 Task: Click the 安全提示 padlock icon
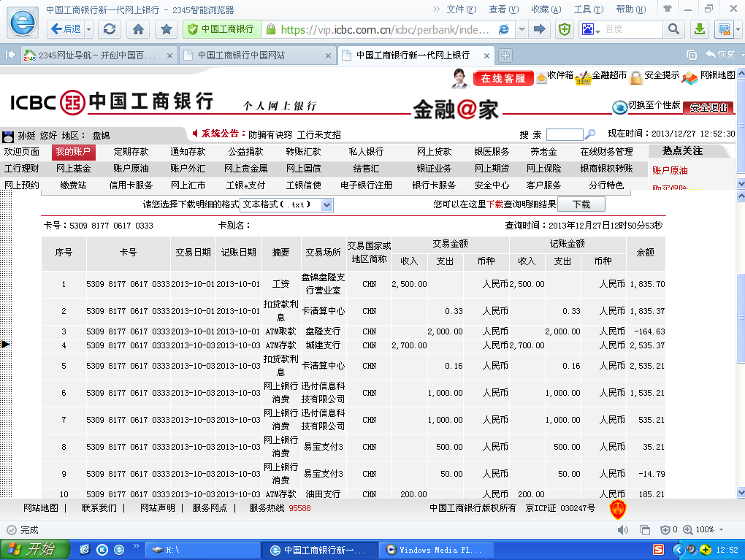[x=636, y=77]
